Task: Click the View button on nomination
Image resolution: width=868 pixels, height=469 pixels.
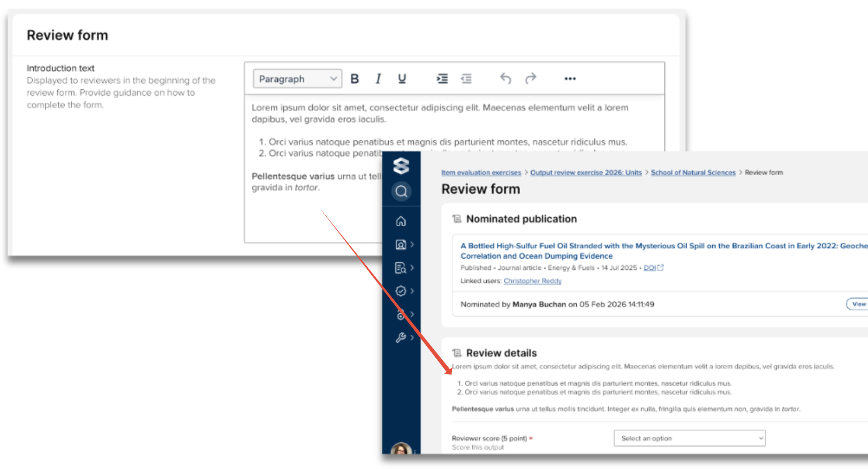Action: point(858,304)
